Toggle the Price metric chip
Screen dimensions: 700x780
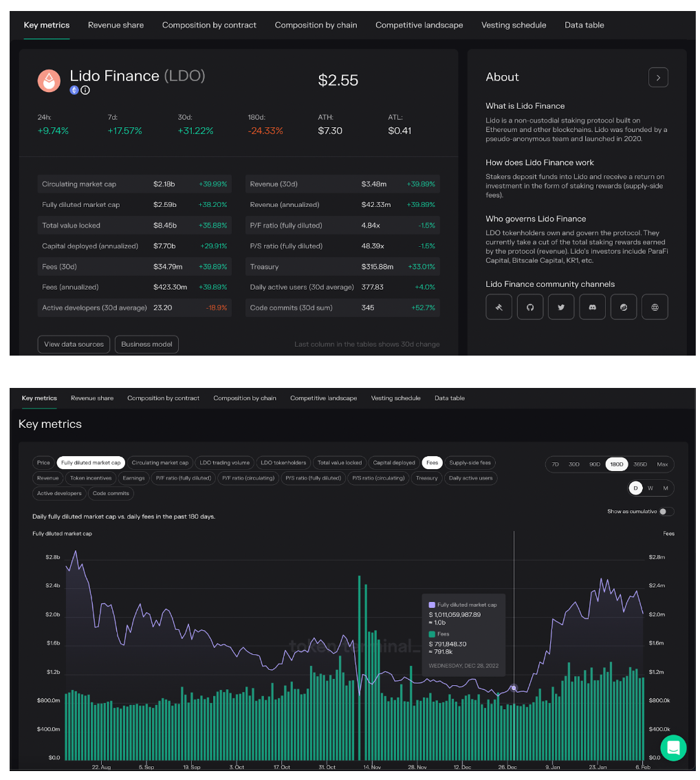tap(43, 463)
